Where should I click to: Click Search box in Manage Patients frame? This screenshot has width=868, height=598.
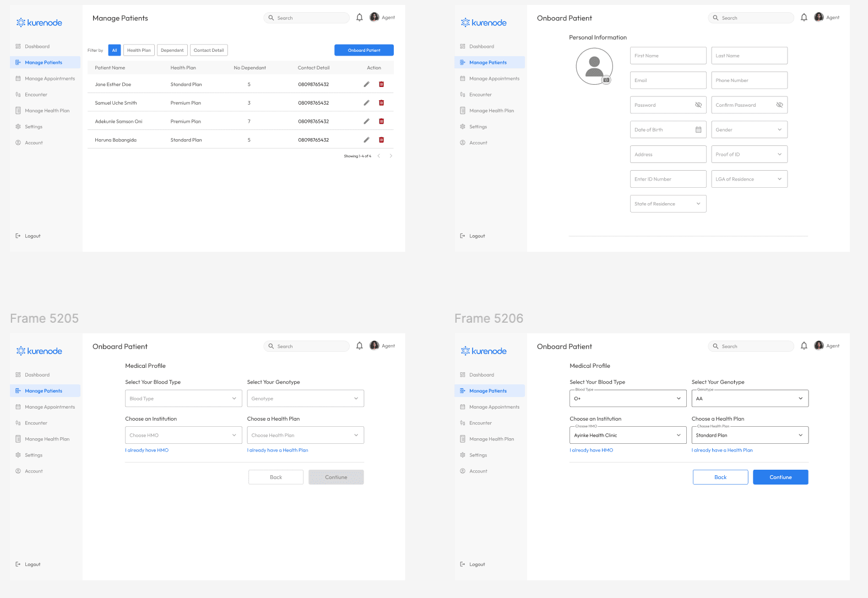tap(306, 18)
